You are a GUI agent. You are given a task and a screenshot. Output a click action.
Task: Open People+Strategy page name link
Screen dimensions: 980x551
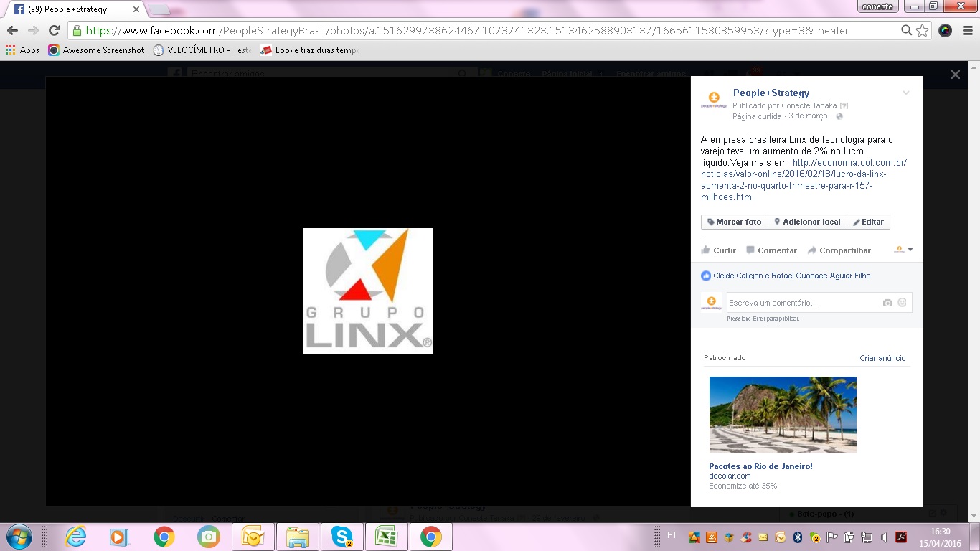tap(771, 93)
